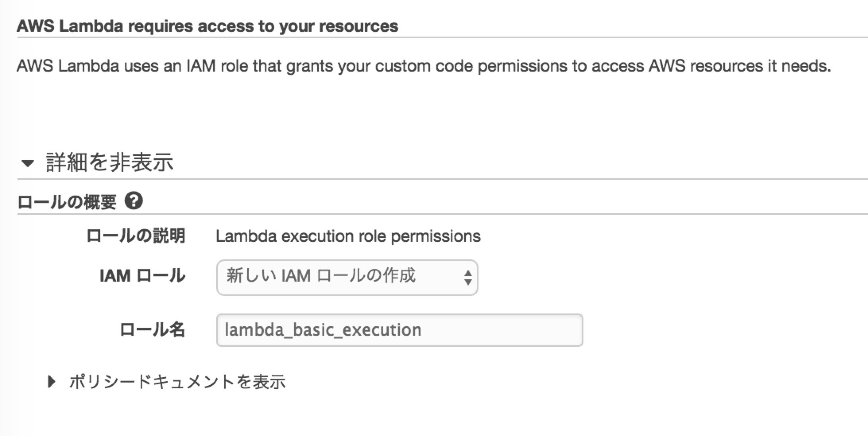Click the ロールの説明 label
Viewport: 868px width, 436px height.
tap(136, 236)
